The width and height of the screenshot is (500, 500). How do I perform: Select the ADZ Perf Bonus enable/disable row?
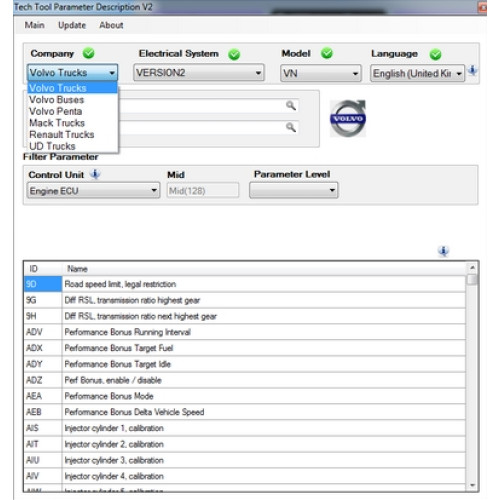[245, 380]
